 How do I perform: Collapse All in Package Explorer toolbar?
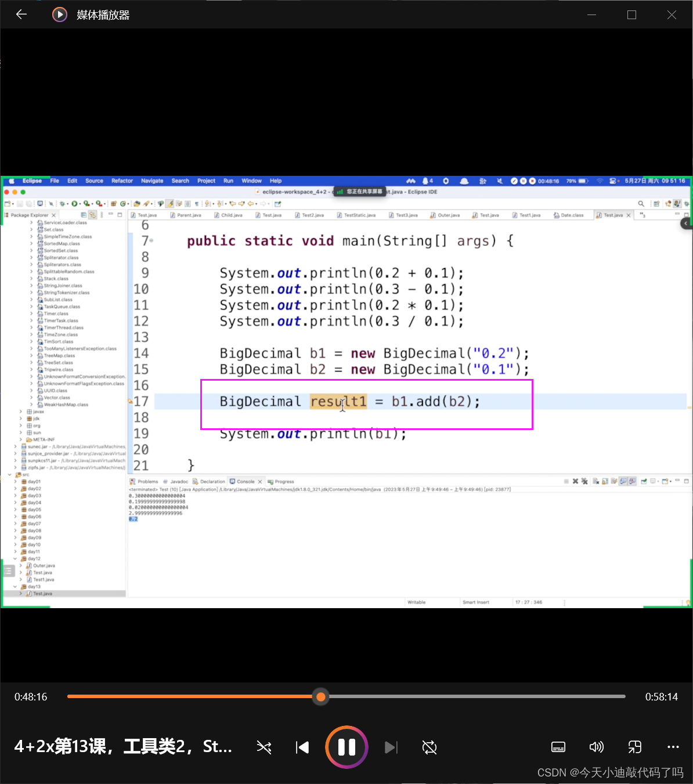(84, 215)
